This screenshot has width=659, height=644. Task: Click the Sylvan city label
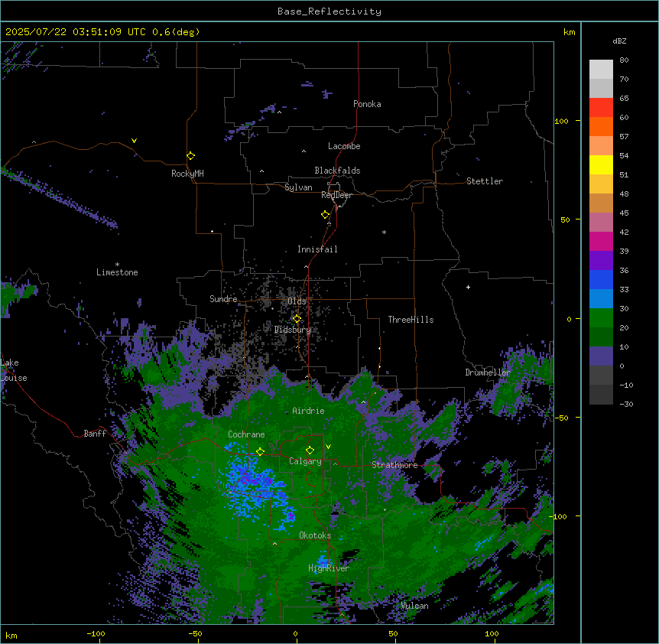(x=298, y=187)
